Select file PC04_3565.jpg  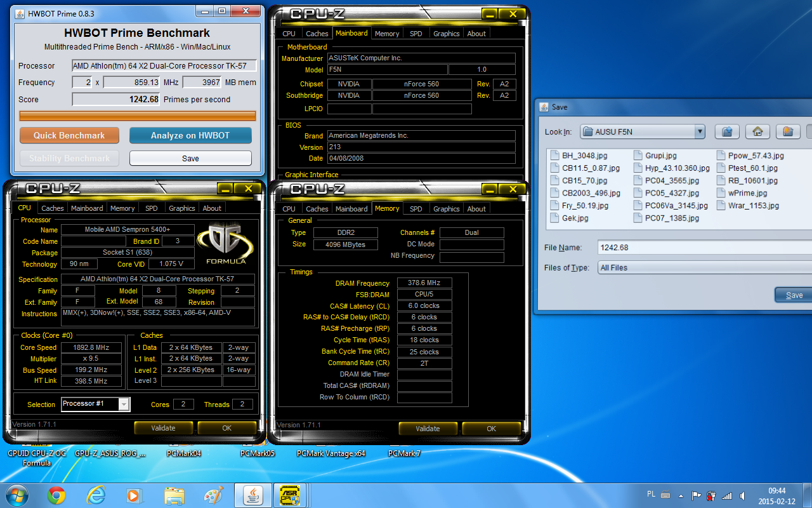pyautogui.click(x=666, y=180)
